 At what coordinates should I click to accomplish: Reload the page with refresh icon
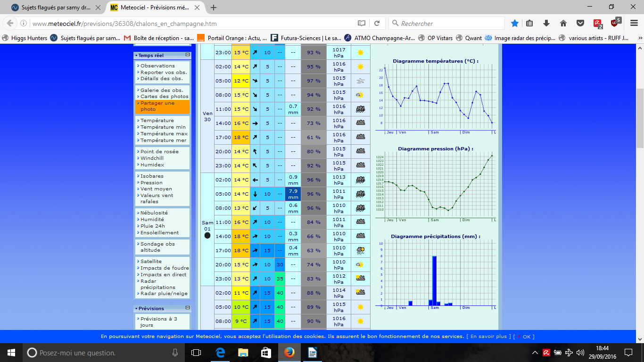(377, 23)
